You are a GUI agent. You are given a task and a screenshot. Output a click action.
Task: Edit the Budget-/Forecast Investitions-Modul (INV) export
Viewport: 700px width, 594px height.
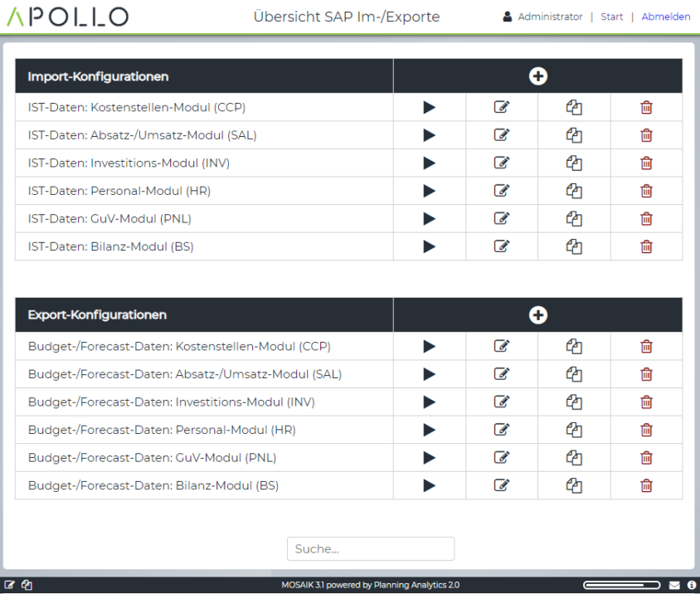tap(501, 402)
